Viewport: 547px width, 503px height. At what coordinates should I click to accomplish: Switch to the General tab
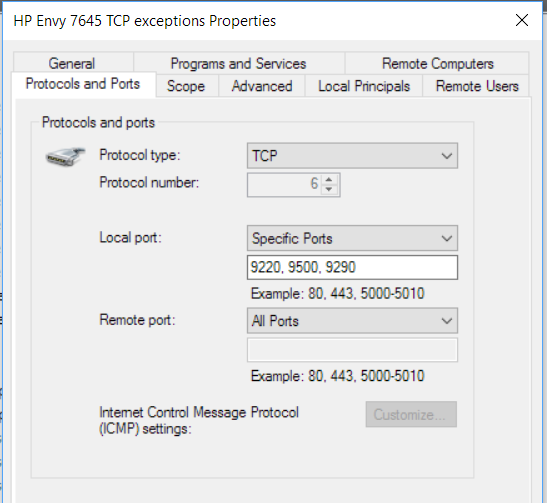(x=72, y=63)
